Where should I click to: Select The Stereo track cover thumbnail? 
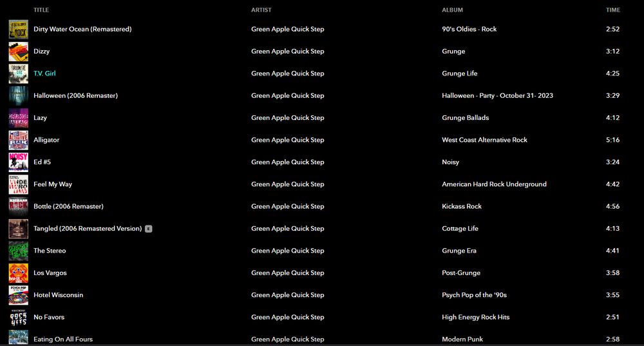tap(19, 251)
